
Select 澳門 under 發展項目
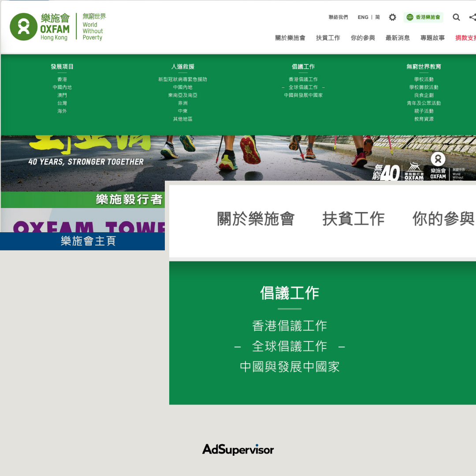point(62,95)
